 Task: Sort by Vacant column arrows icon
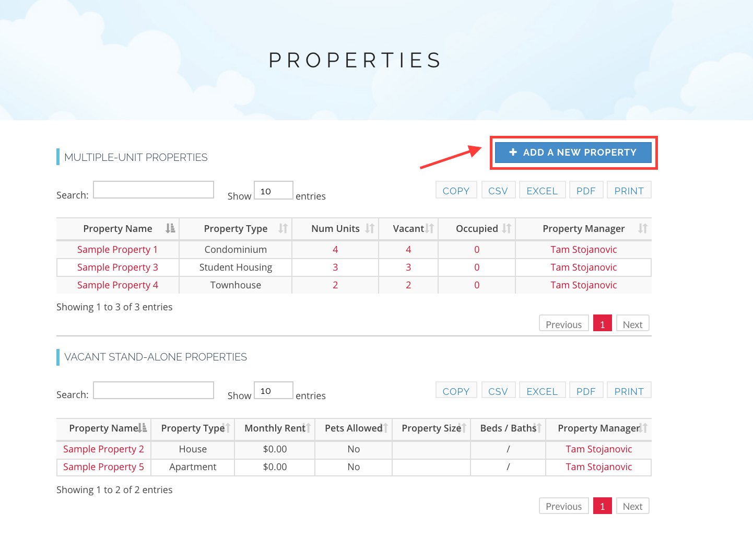pos(429,228)
